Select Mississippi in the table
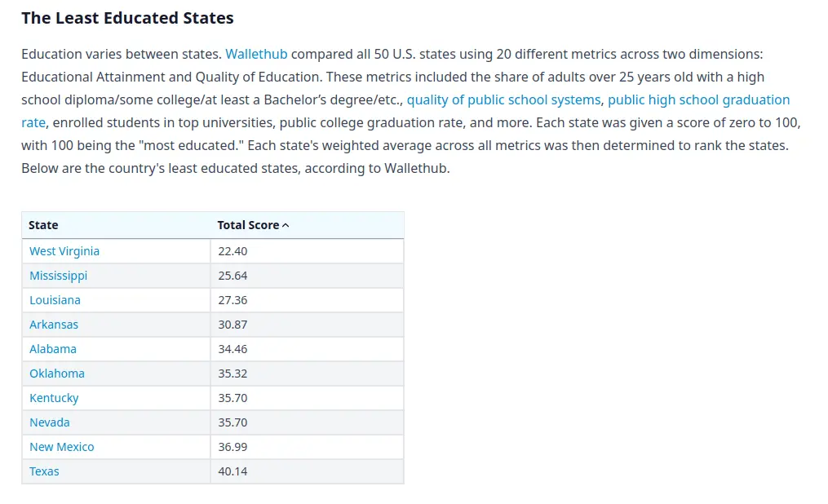Image resolution: width=828 pixels, height=504 pixels. [58, 276]
